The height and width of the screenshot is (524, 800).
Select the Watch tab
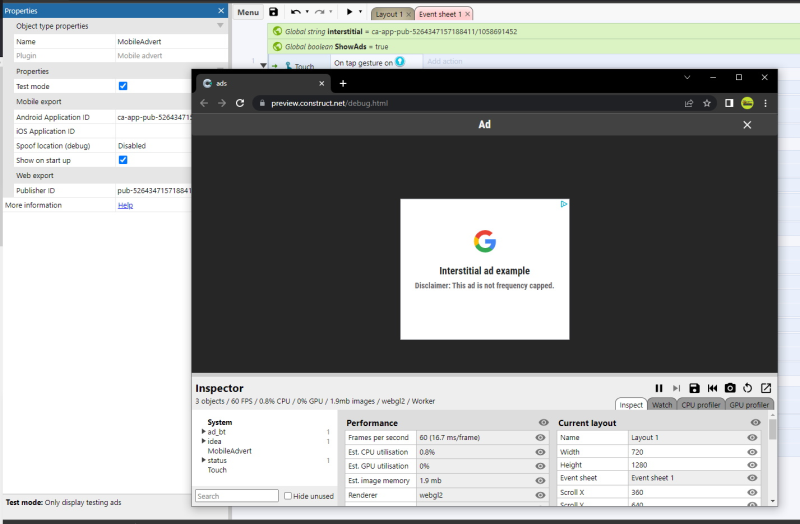[x=662, y=405]
